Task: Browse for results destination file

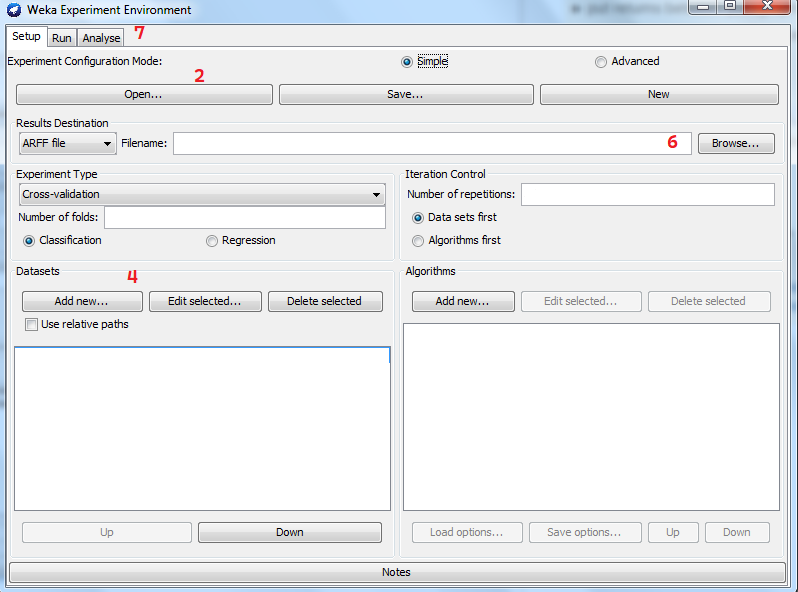Action: (736, 144)
